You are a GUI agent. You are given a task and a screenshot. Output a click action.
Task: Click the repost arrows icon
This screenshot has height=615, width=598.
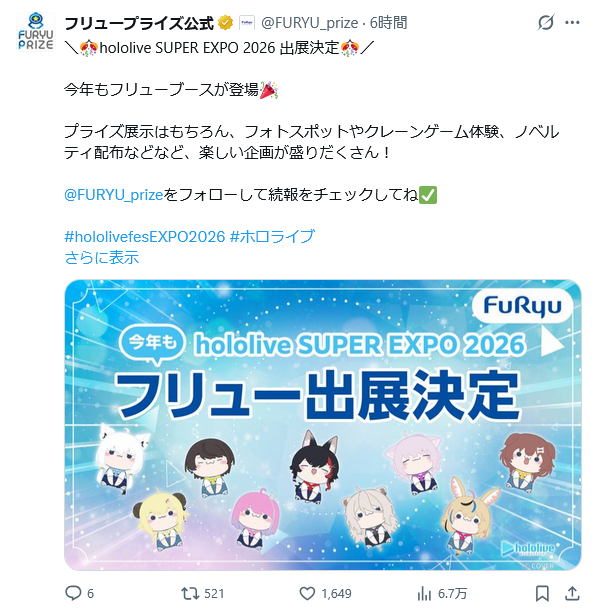click(190, 593)
